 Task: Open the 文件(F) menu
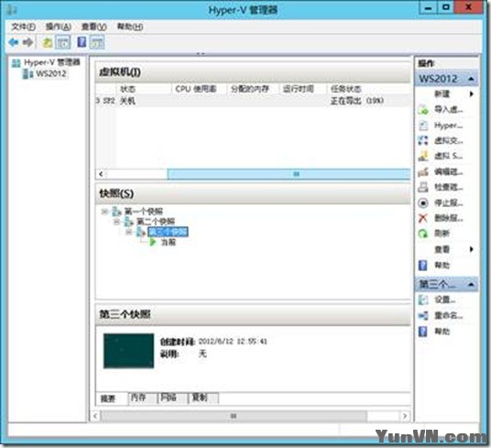tap(23, 27)
